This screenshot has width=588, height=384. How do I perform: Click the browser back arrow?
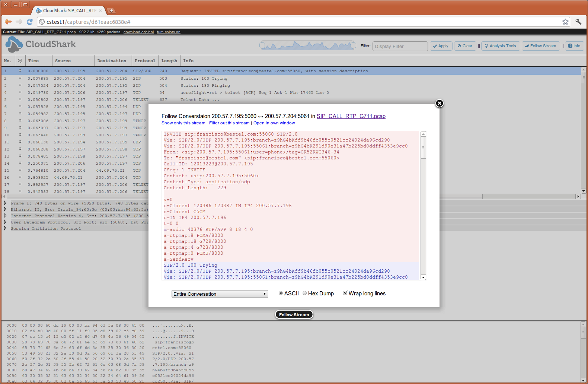8,22
